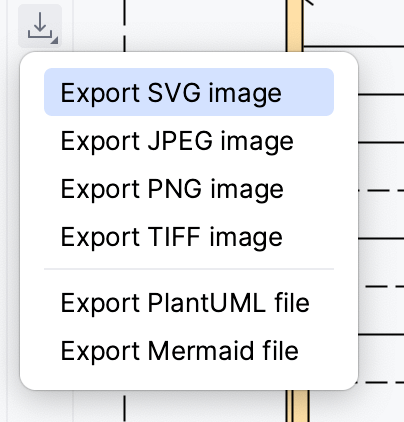The width and height of the screenshot is (404, 422).
Task: Click the dashed line between TIFF and PlantUML rows
Action: pyautogui.click(x=383, y=286)
